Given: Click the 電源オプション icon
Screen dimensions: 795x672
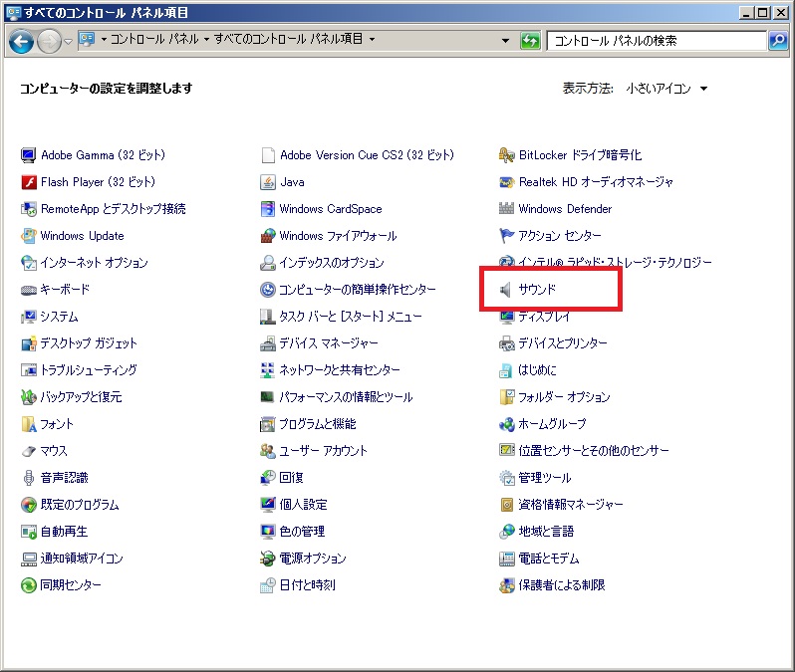Looking at the screenshot, I should click(x=268, y=559).
